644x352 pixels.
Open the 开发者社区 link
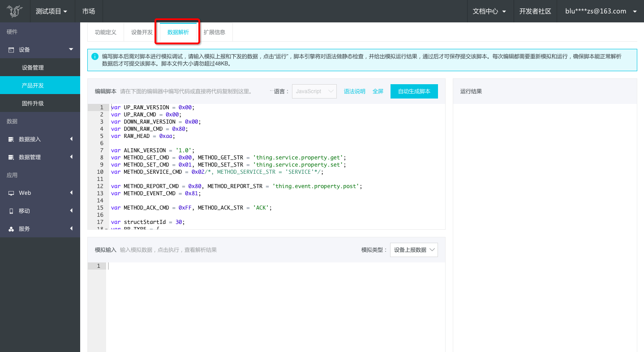535,11
